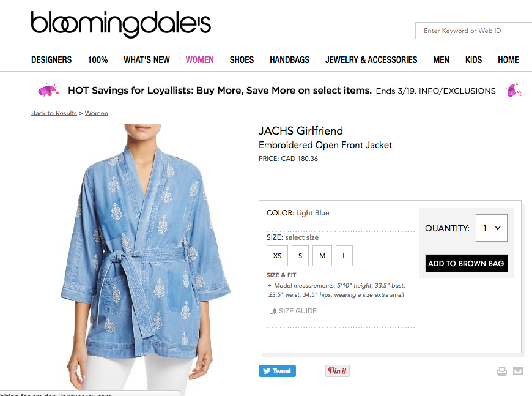Viewport: 532px width, 396px height.
Task: Click the Pin it button
Action: [x=338, y=371]
